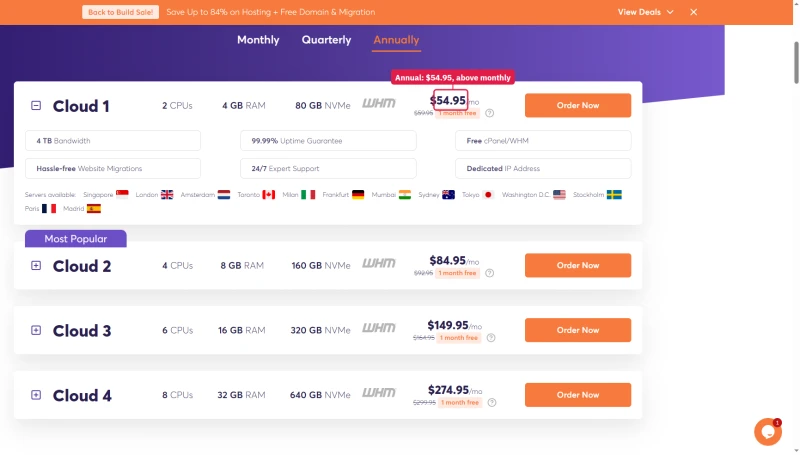Open the live chat widget
The width and height of the screenshot is (800, 455).
point(768,432)
